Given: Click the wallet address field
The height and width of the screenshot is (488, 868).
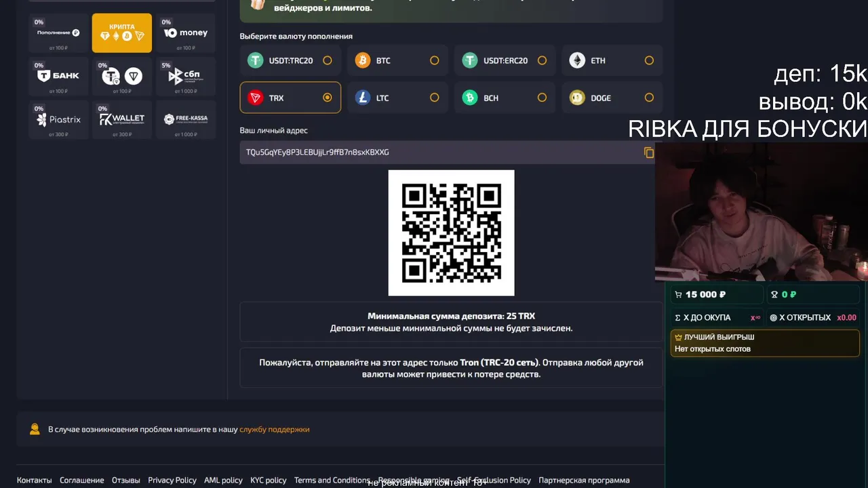Looking at the screenshot, I should (448, 152).
